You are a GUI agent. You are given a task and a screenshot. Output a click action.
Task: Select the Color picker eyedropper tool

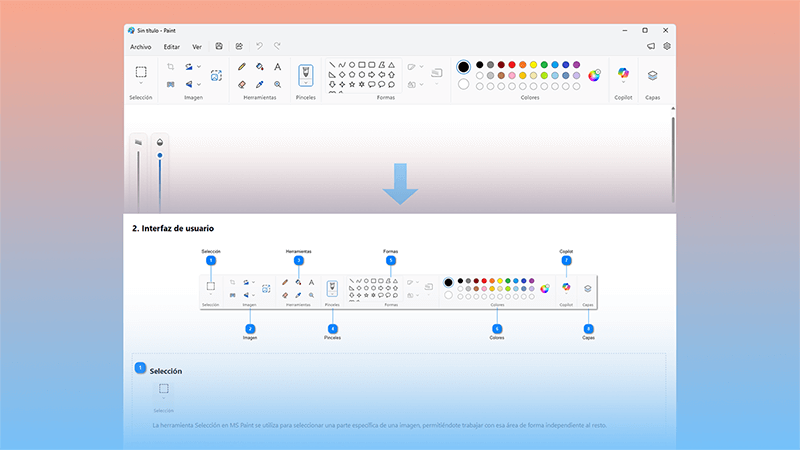[260, 85]
